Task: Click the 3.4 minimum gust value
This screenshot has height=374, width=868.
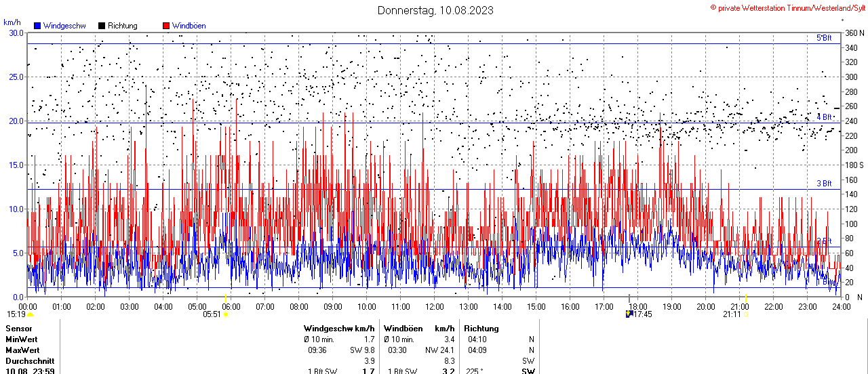Action: [449, 339]
